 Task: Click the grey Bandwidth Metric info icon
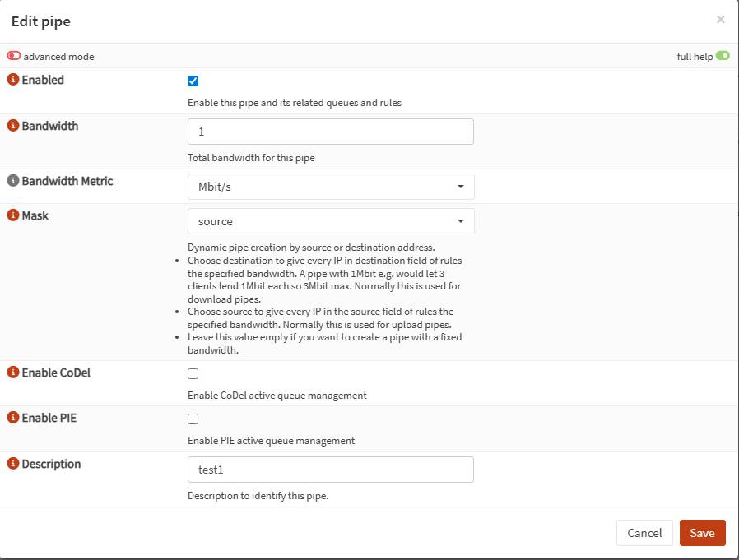click(x=12, y=181)
